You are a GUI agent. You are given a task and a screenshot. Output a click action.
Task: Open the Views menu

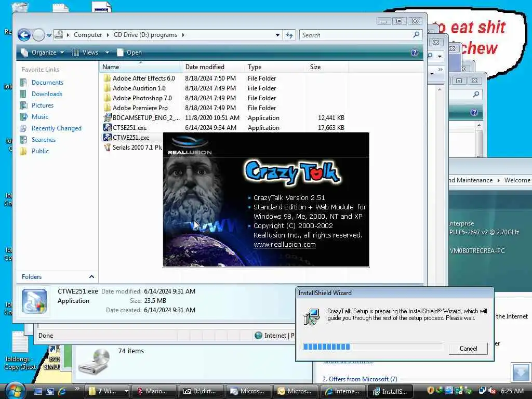(x=86, y=52)
